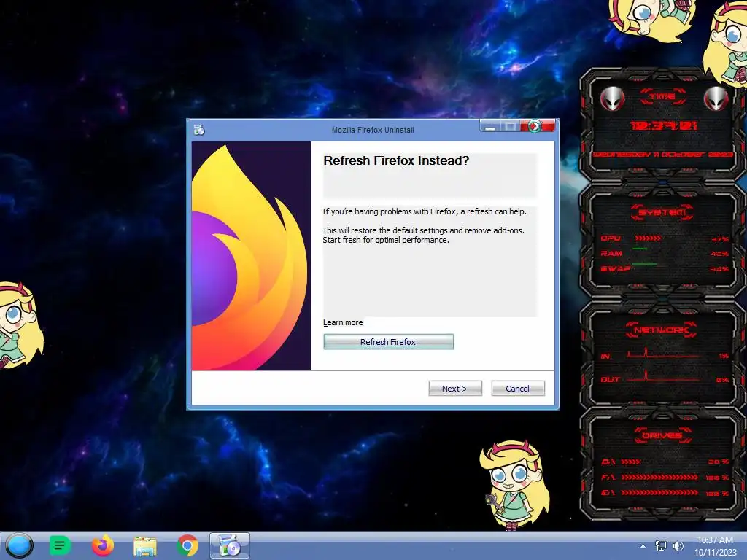Click the NETWORK header in the widget
The height and width of the screenshot is (560, 747).
661,330
